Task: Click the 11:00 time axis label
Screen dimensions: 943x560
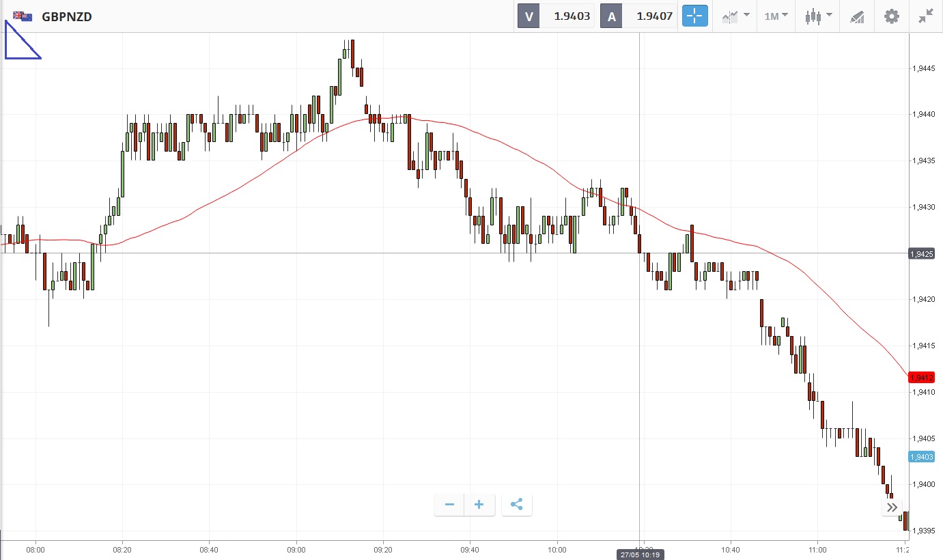Action: (x=817, y=549)
